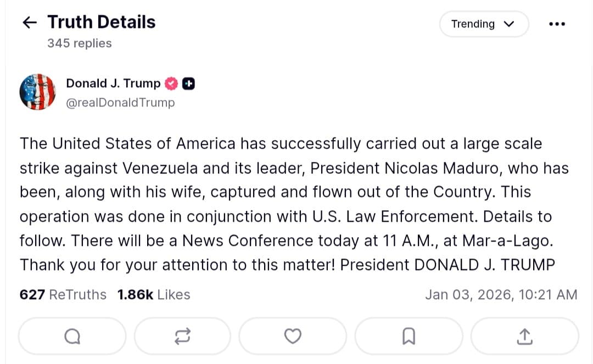Toggle bookmark status for the post
The height and width of the screenshot is (364, 593).
408,336
